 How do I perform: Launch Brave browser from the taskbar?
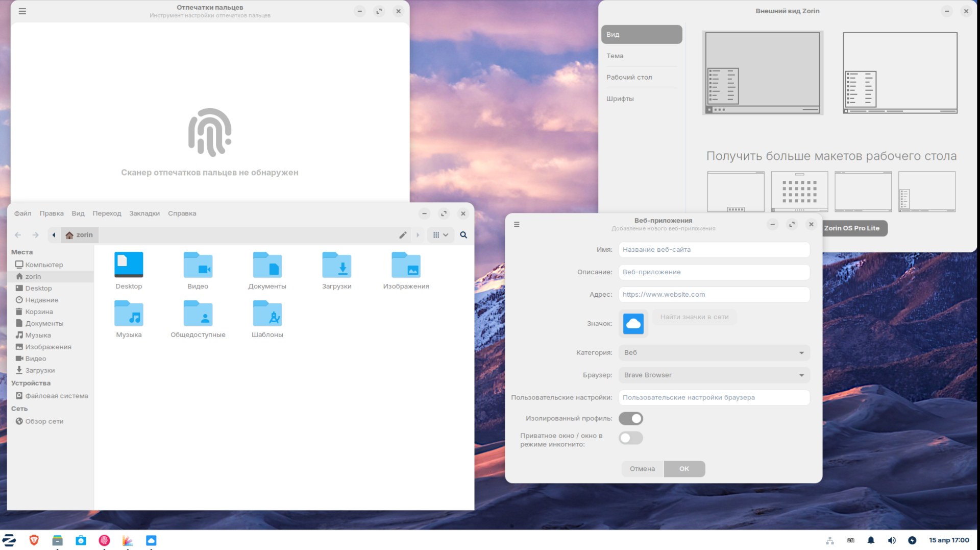click(34, 540)
